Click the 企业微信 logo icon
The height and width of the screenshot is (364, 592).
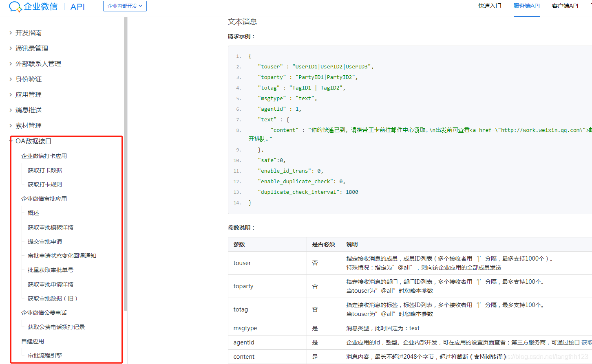(15, 7)
